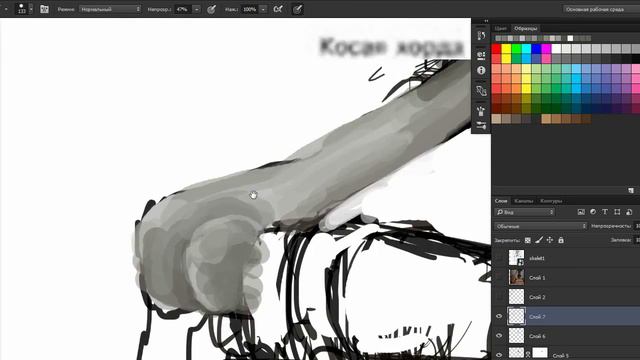The width and height of the screenshot is (640, 360).
Task: Click the Непрозрачность layer opacity label
Action: pos(611,226)
